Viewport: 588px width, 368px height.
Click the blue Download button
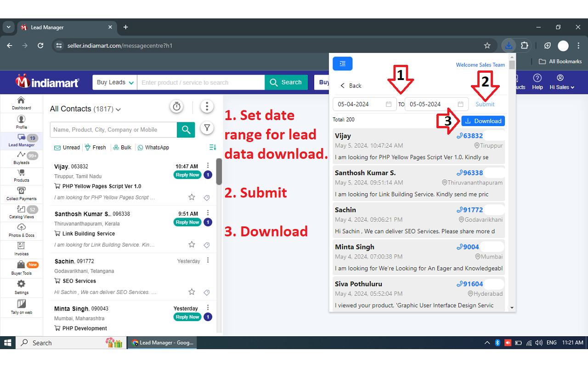pos(483,121)
